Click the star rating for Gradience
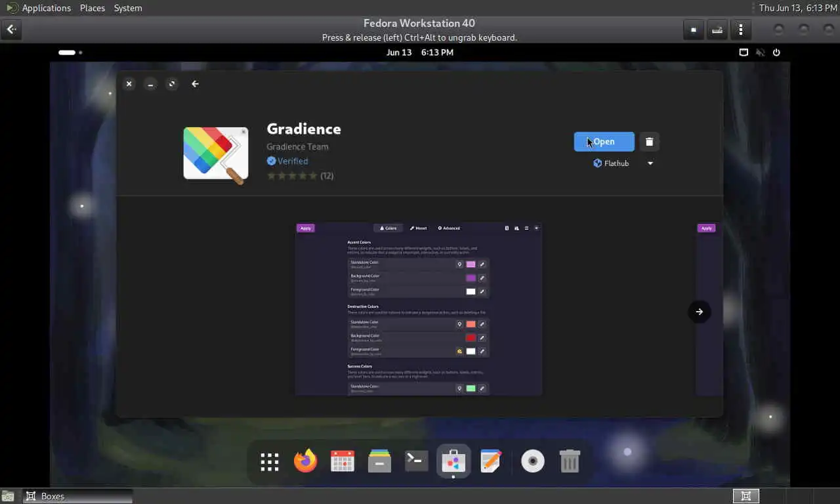The image size is (840, 504). coord(292,176)
